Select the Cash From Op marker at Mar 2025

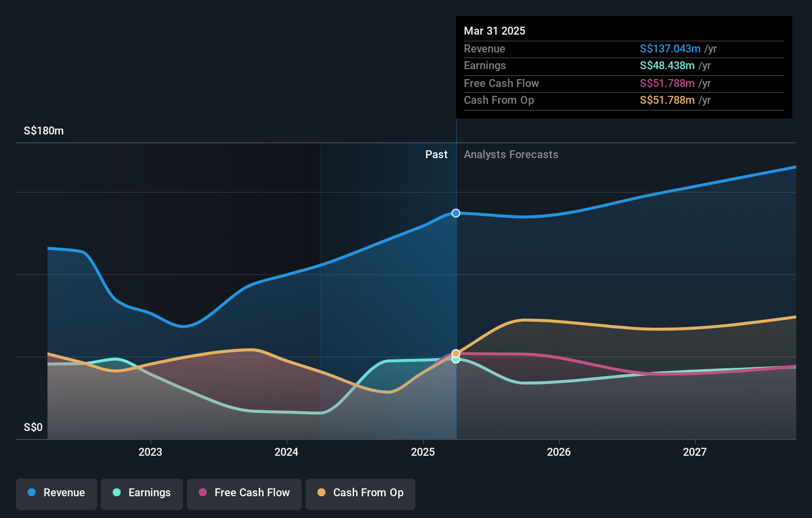pos(455,353)
